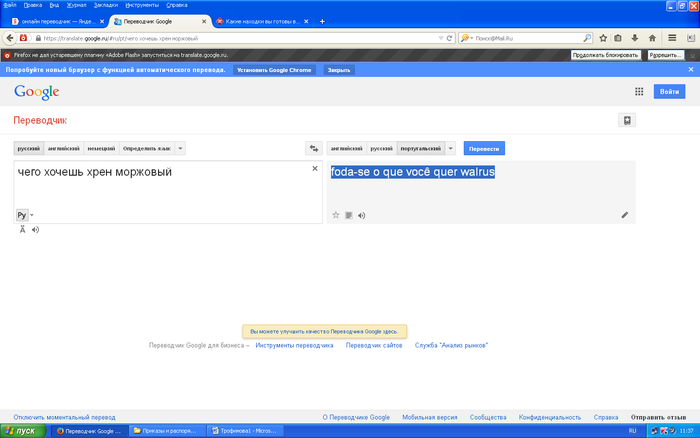Show transliteration with the 'Ä' icon
This screenshot has width=700, height=438.
point(22,229)
